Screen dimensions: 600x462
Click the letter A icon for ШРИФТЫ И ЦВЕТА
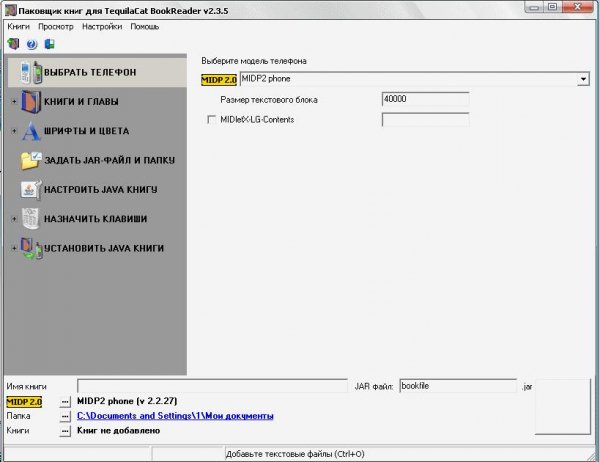(31, 131)
